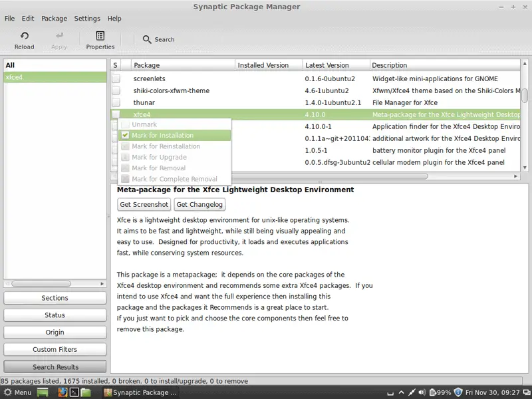Click Mark for Complete Removal entry
532x399 pixels.
pos(174,179)
